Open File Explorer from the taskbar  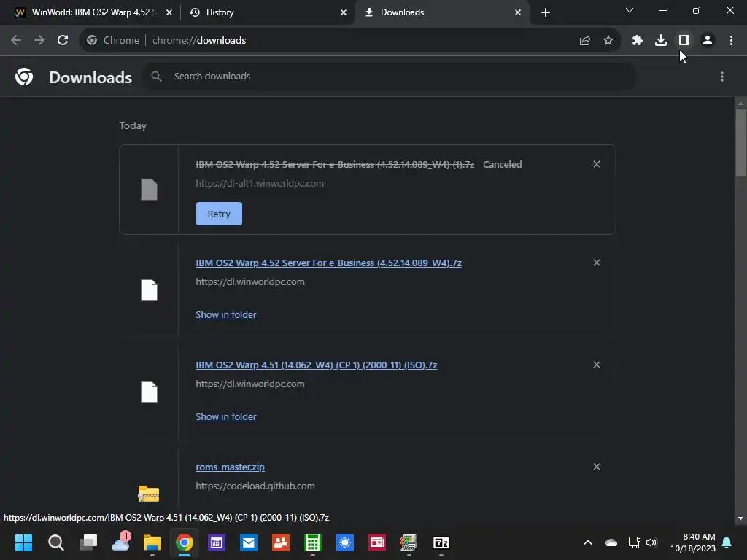coord(152,542)
